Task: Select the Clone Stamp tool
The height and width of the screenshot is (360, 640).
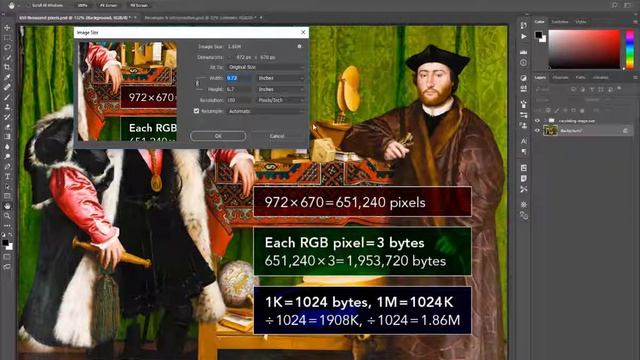Action: 7,107
